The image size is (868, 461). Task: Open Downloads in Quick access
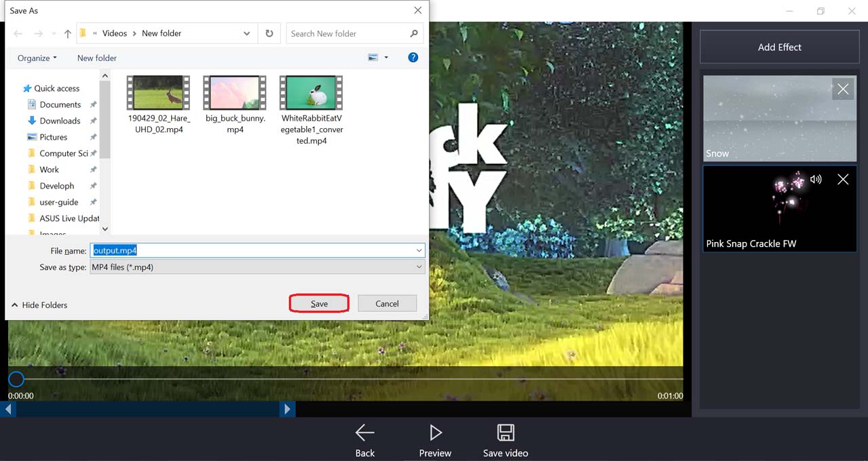pyautogui.click(x=60, y=121)
